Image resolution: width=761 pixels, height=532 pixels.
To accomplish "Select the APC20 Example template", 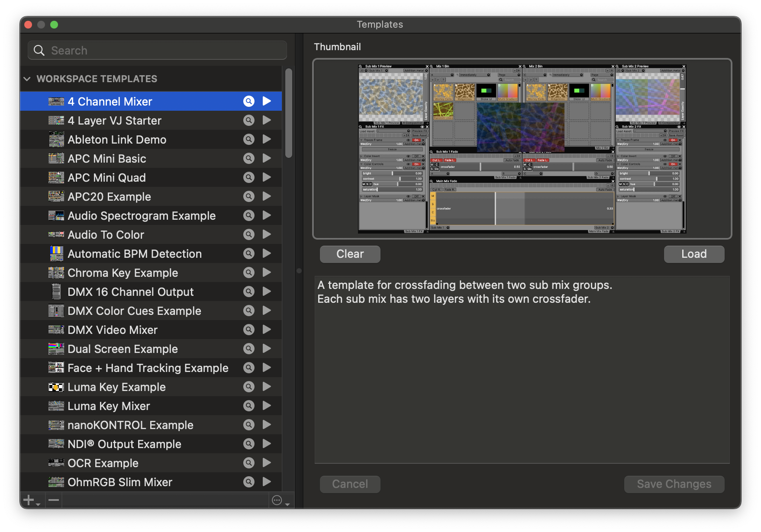I will [151, 196].
